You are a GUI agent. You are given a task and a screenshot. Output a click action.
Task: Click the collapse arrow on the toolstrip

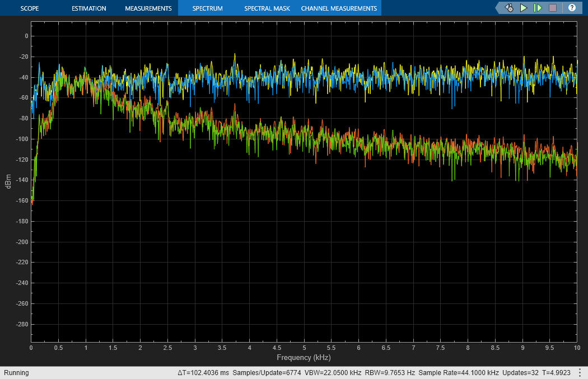[496, 7]
